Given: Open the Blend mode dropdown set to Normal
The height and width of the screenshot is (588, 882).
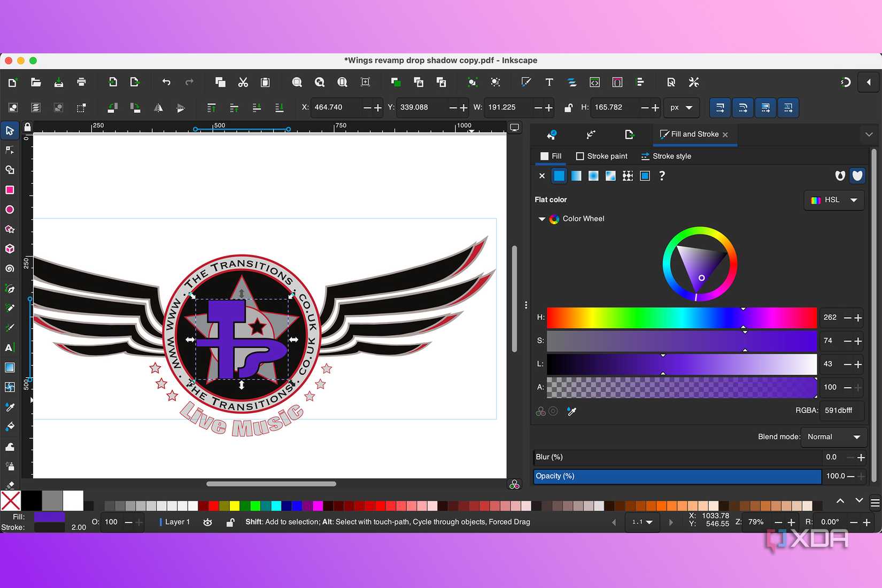Looking at the screenshot, I should pyautogui.click(x=834, y=437).
